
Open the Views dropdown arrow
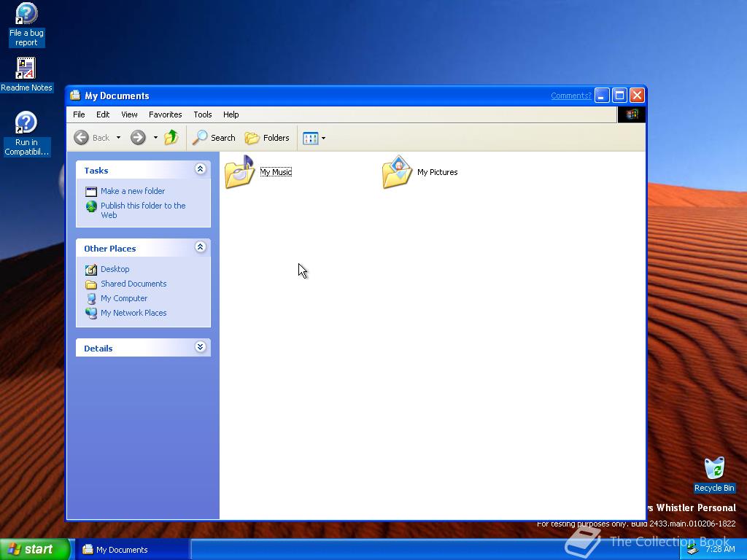[x=323, y=138]
